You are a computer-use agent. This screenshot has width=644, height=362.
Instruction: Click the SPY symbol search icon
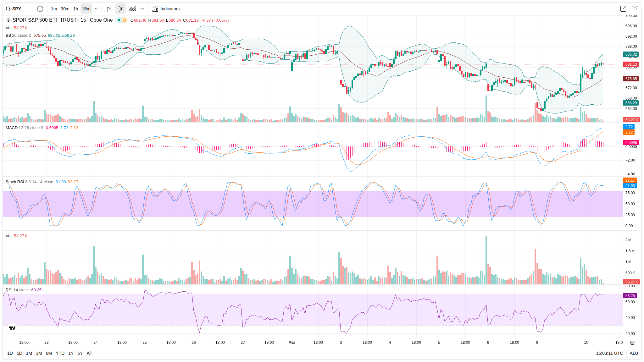tap(8, 9)
